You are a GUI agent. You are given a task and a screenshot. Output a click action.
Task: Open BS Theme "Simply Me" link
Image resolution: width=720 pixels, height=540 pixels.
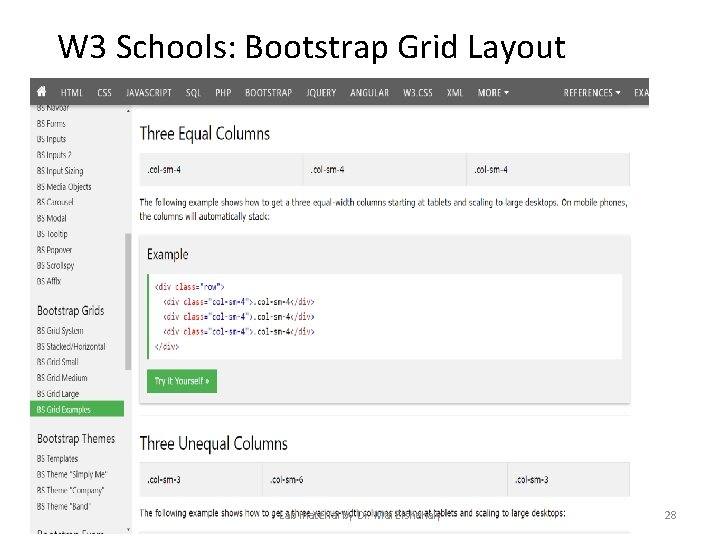click(72, 474)
